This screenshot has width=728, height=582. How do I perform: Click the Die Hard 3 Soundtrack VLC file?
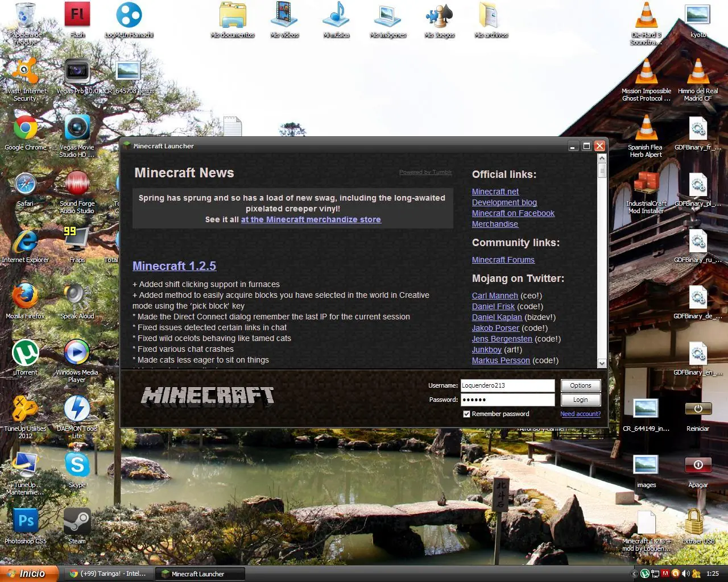point(646,23)
